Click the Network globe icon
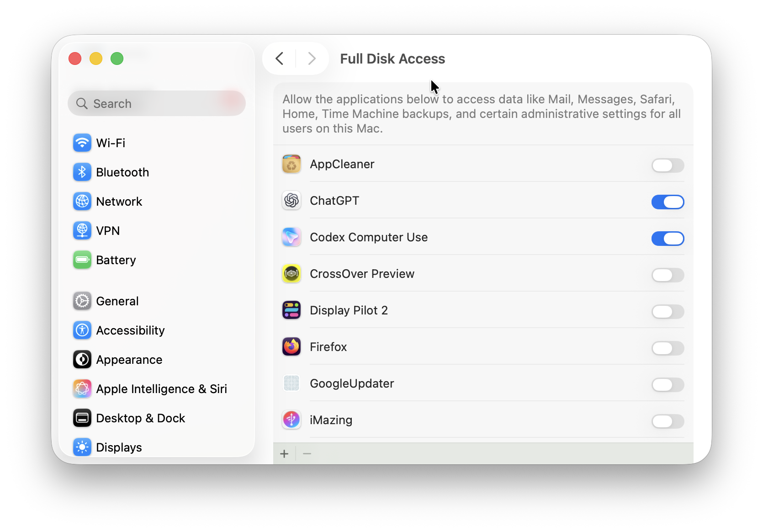The image size is (763, 532). tap(82, 202)
